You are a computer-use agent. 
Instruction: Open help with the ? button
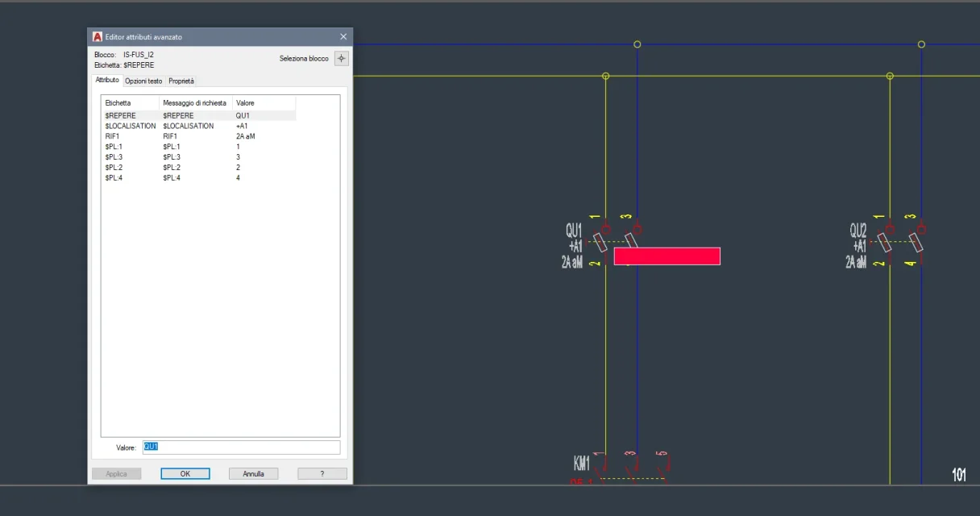[x=322, y=474]
